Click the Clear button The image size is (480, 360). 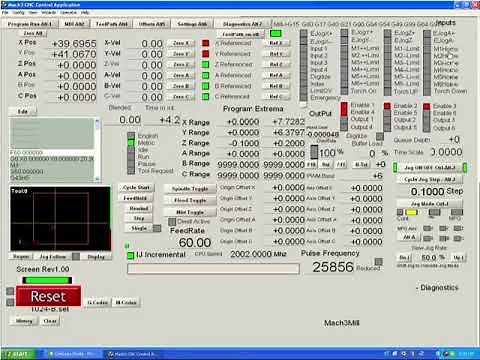point(50,321)
